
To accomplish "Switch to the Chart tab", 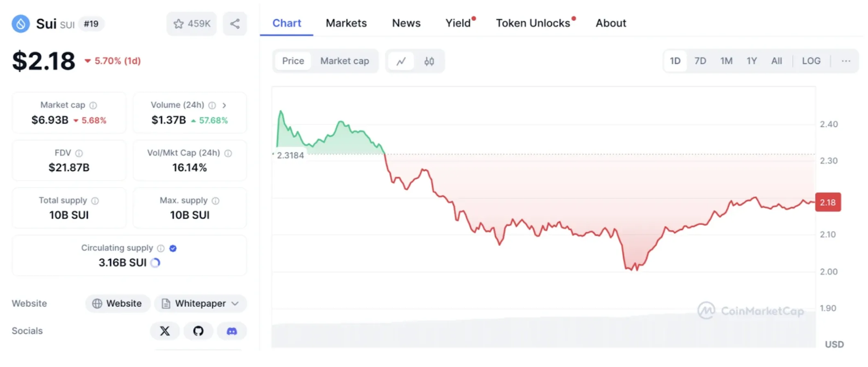I will [287, 23].
